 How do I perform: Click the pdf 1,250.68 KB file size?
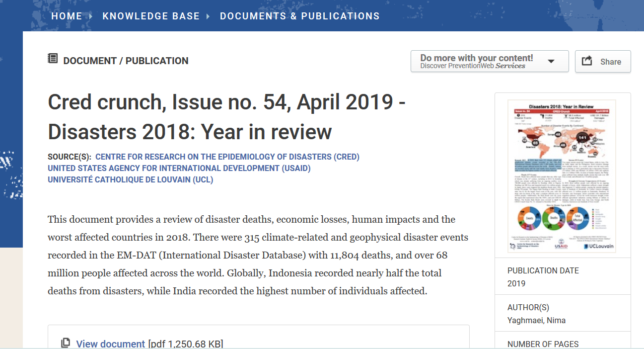point(186,344)
